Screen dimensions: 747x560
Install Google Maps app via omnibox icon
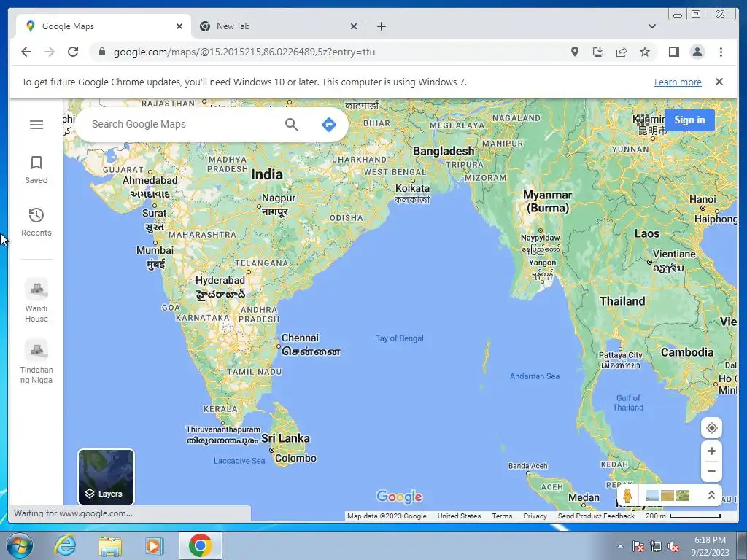598,52
